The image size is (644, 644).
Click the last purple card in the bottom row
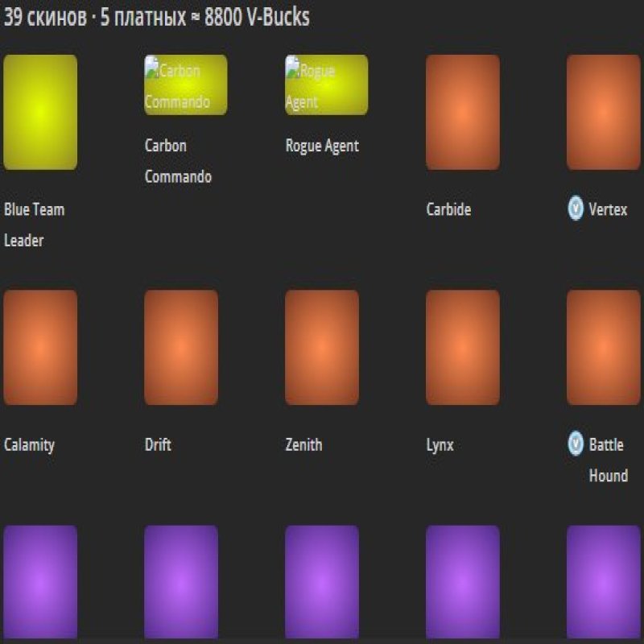click(604, 584)
